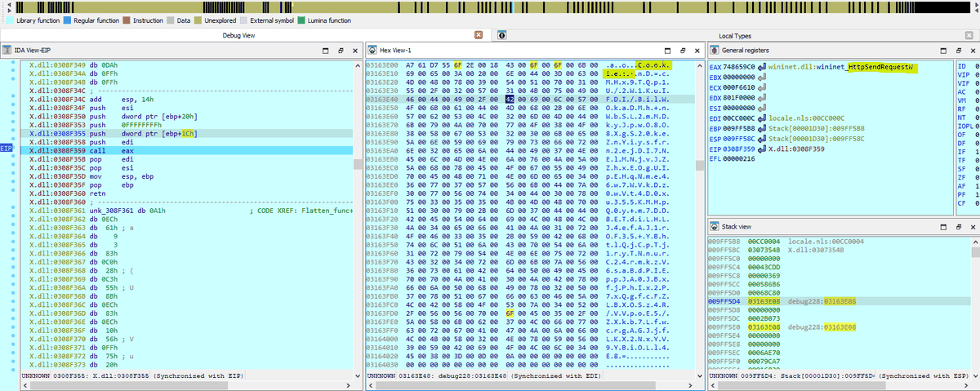This screenshot has height=391, width=980.
Task: Toggle the ID flag value
Action: [x=977, y=65]
